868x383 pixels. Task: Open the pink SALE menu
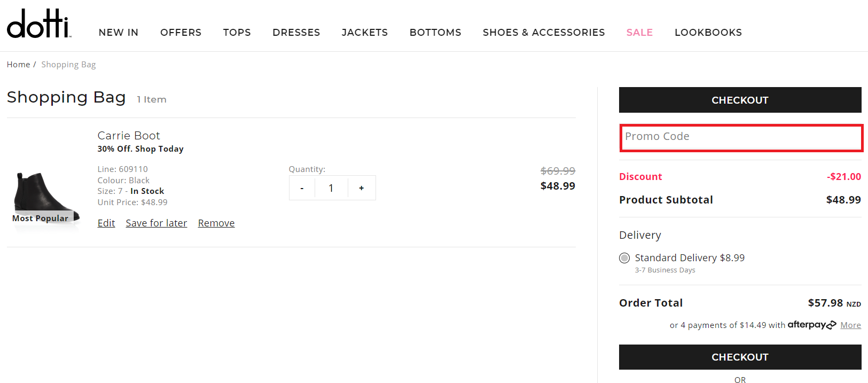pyautogui.click(x=639, y=33)
